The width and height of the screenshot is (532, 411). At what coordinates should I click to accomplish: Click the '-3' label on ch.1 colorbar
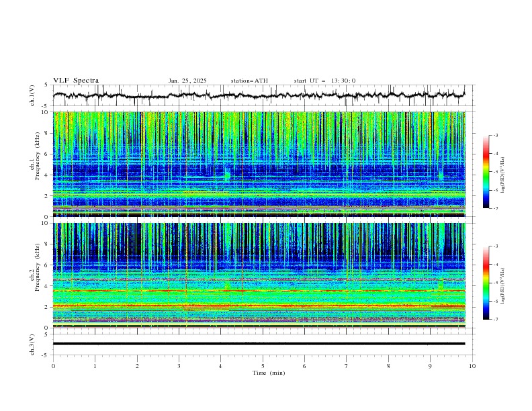496,135
